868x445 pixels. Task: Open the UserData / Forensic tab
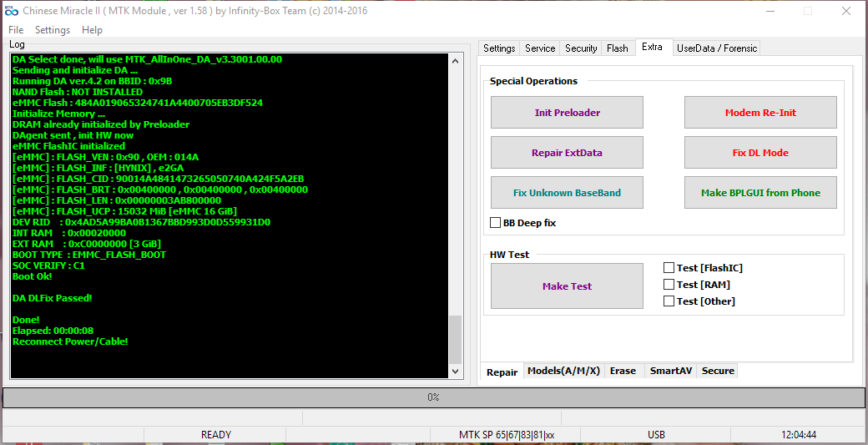point(717,48)
